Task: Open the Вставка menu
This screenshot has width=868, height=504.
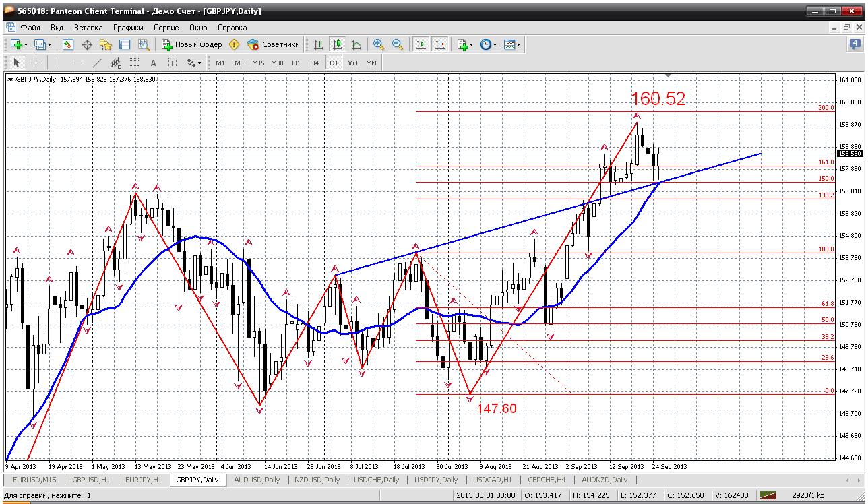Action: coord(88,28)
